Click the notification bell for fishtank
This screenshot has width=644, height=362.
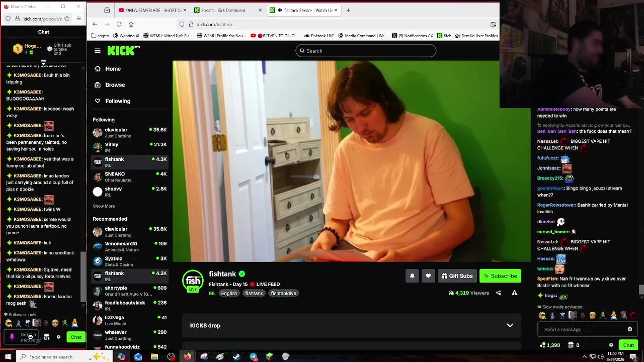click(412, 276)
